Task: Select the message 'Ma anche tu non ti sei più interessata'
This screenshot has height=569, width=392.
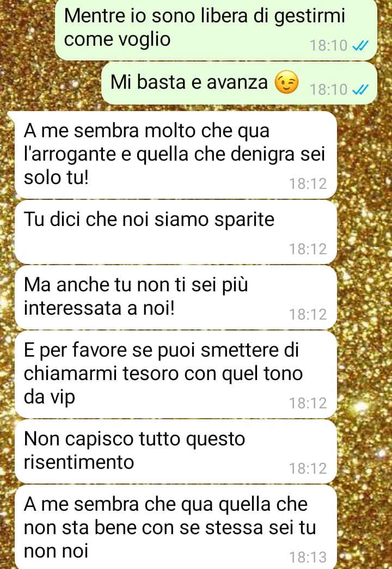Action: 176,297
